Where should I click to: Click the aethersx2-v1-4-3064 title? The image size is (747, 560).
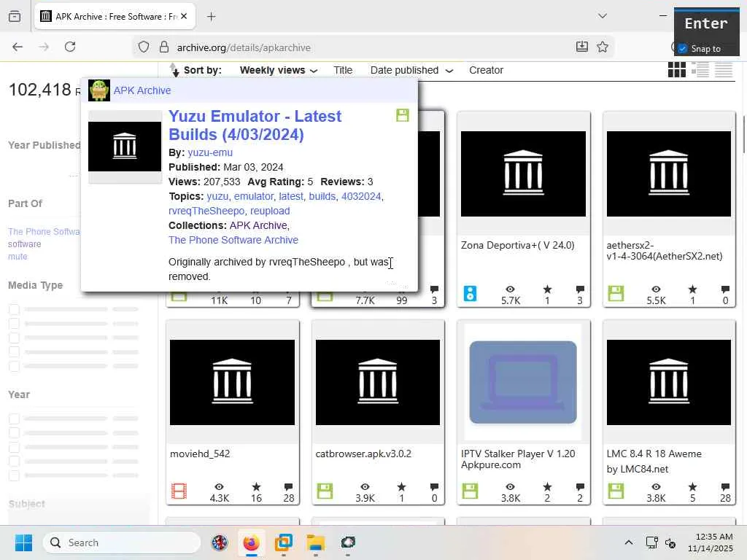pos(665,251)
